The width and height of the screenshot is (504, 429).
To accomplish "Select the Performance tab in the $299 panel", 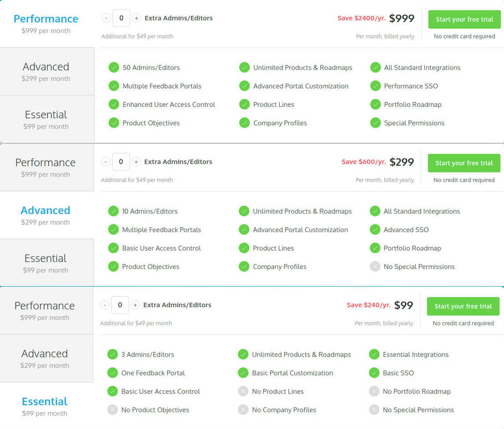I will pos(46,167).
